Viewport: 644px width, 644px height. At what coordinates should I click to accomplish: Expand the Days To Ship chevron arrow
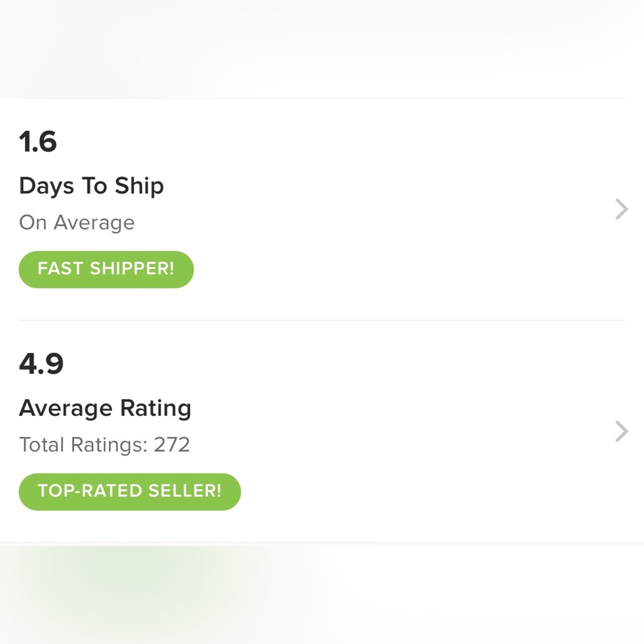click(x=621, y=209)
